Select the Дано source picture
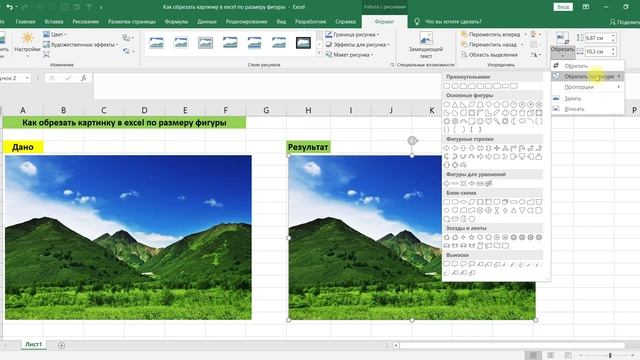 128,237
